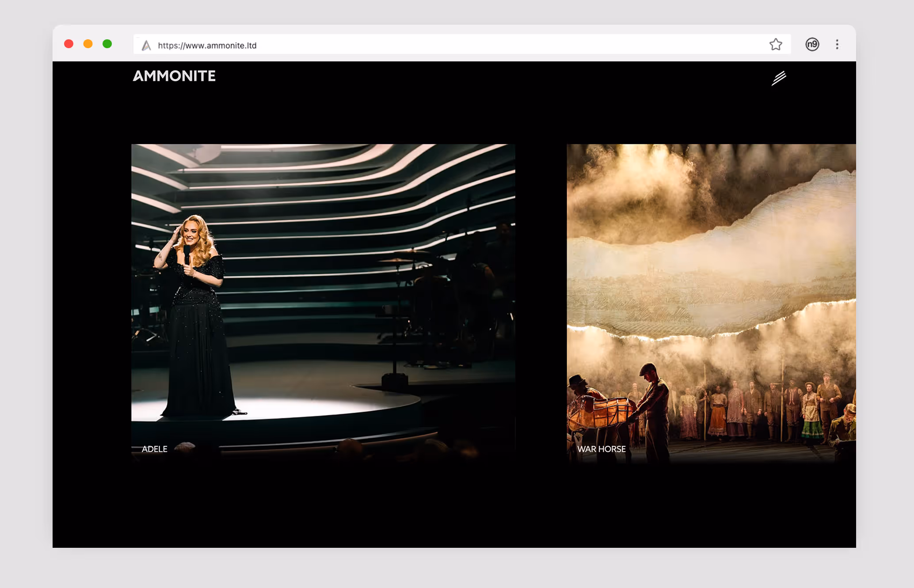914x588 pixels.
Task: Click the yellow minimize window button
Action: click(x=88, y=44)
